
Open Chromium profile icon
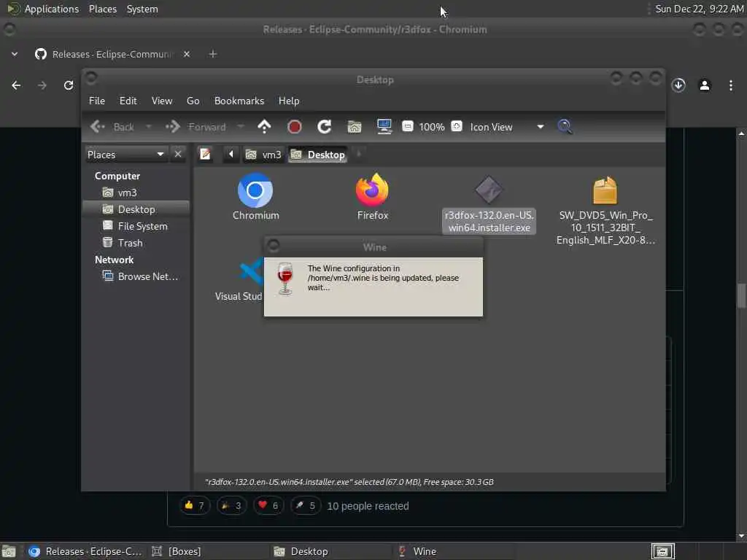click(705, 85)
